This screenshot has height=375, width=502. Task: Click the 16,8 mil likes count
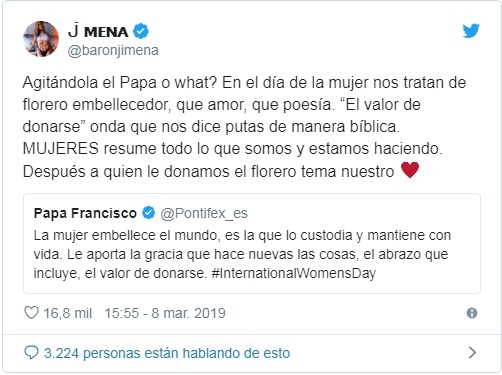[x=68, y=313]
